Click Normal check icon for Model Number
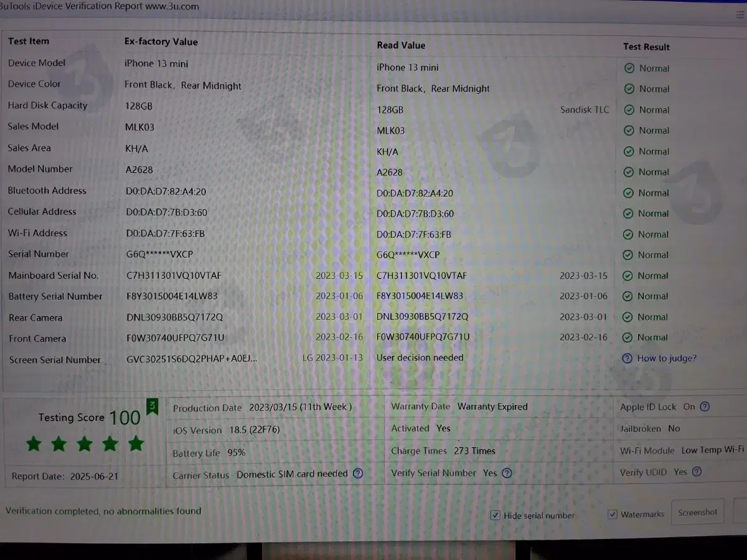This screenshot has width=747, height=560. coord(629,172)
